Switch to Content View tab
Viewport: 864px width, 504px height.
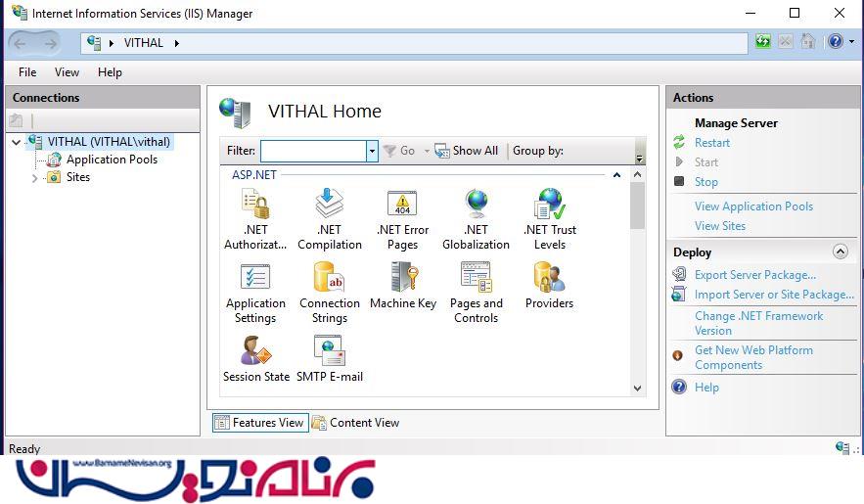pyautogui.click(x=355, y=423)
